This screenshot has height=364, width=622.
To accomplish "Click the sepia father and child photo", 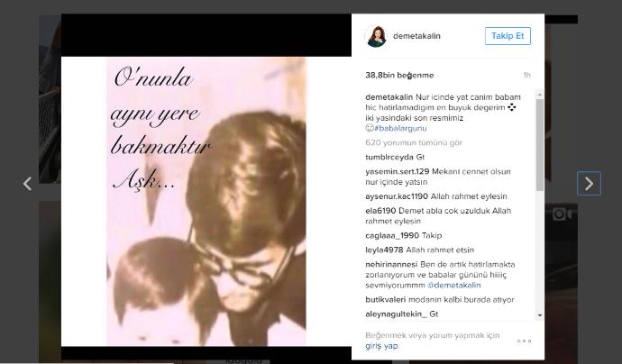I will (x=206, y=202).
